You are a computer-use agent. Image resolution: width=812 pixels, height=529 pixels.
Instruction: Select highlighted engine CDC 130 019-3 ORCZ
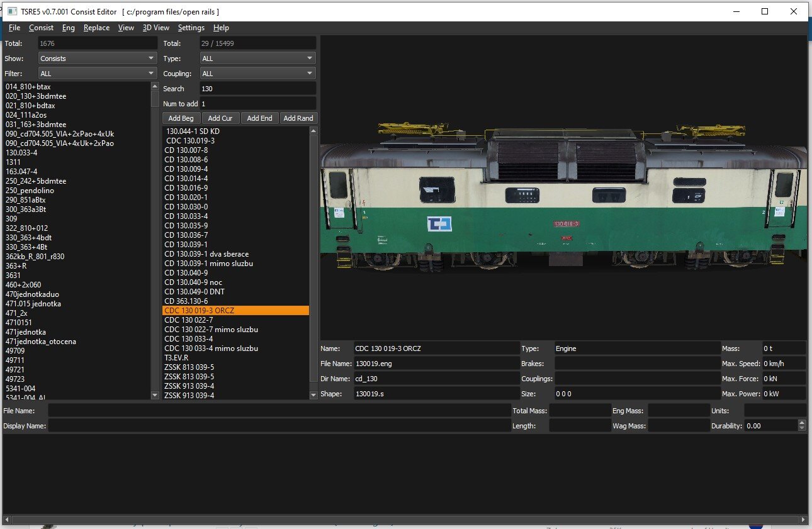pyautogui.click(x=235, y=311)
